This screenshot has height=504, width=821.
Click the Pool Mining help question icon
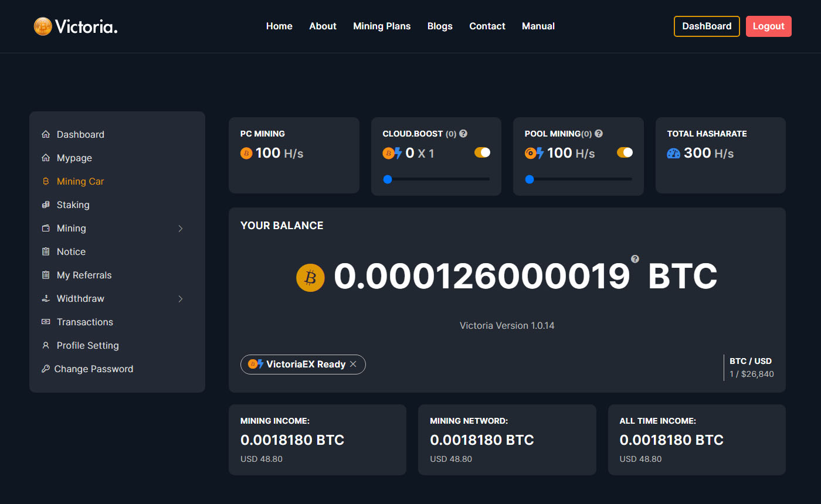(x=599, y=134)
